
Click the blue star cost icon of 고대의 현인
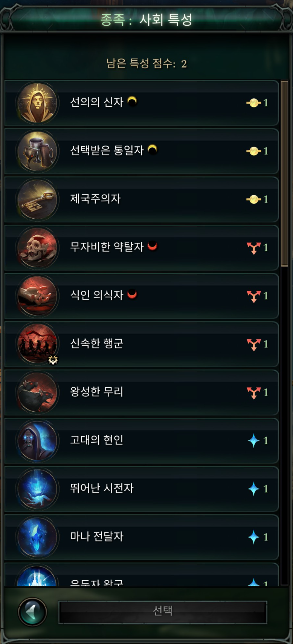[253, 440]
